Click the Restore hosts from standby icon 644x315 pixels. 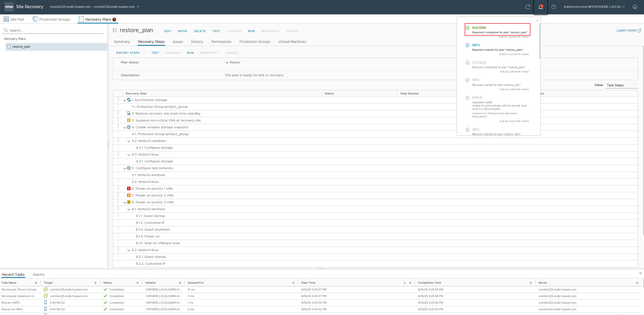[129, 113]
